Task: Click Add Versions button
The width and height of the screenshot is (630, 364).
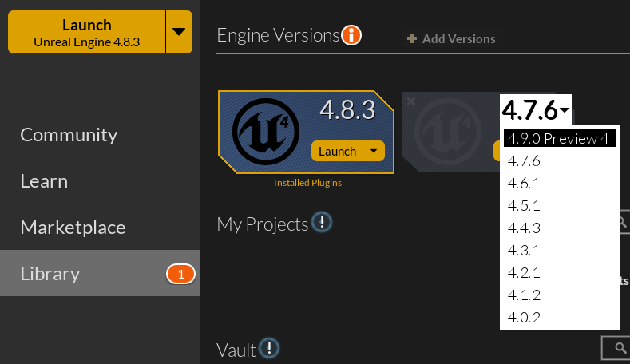Action: 451,39
